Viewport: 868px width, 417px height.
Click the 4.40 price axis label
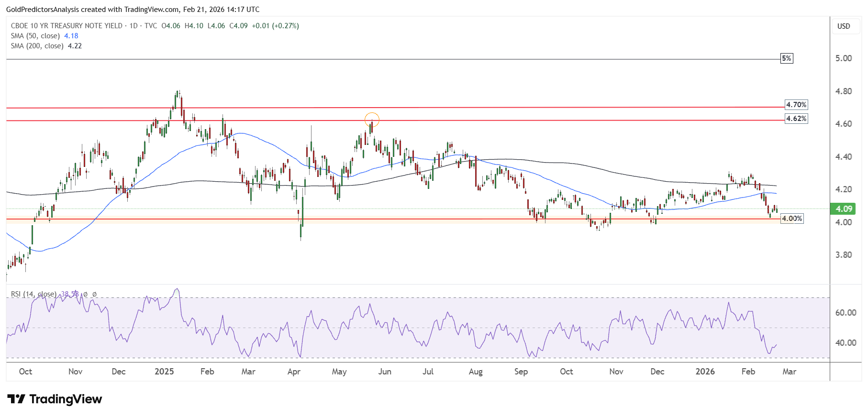pyautogui.click(x=844, y=157)
